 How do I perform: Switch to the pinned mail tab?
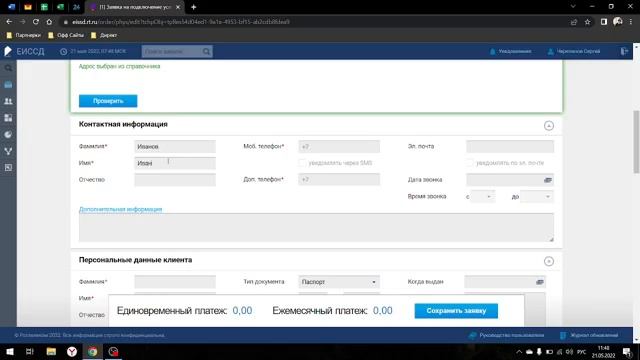(28, 7)
